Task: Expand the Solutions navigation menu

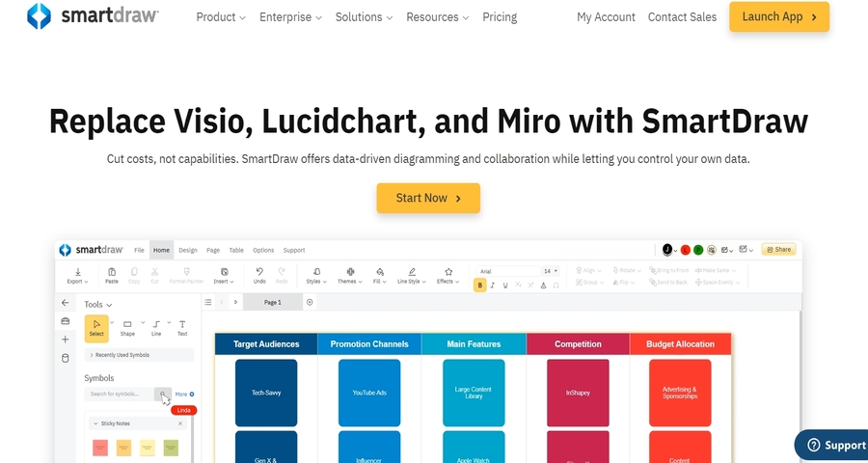Action: click(364, 17)
